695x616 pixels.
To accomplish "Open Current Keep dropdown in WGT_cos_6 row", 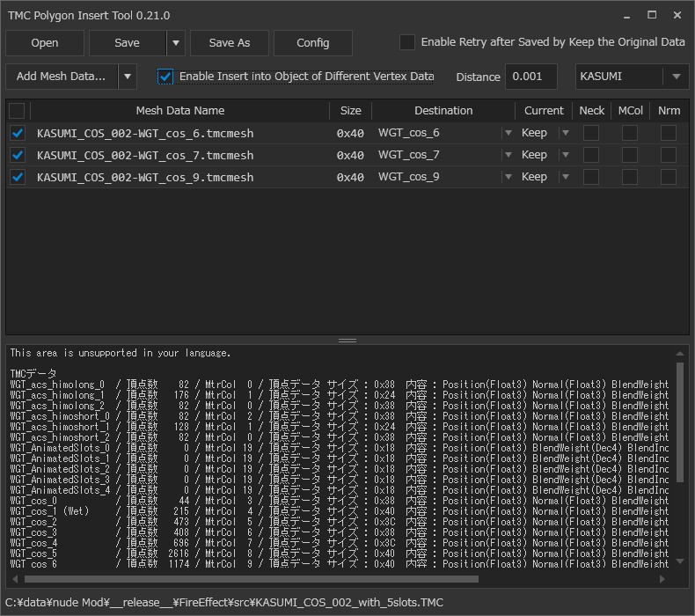I will [x=566, y=133].
